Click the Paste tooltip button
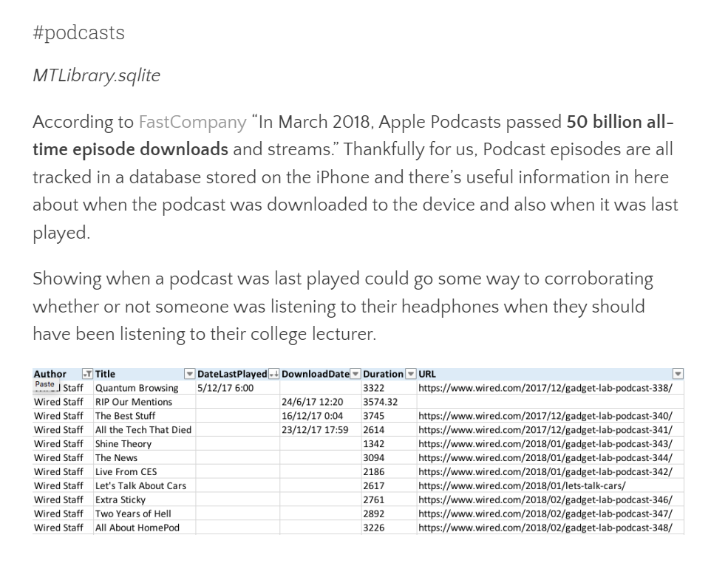The width and height of the screenshot is (728, 566). [x=44, y=385]
